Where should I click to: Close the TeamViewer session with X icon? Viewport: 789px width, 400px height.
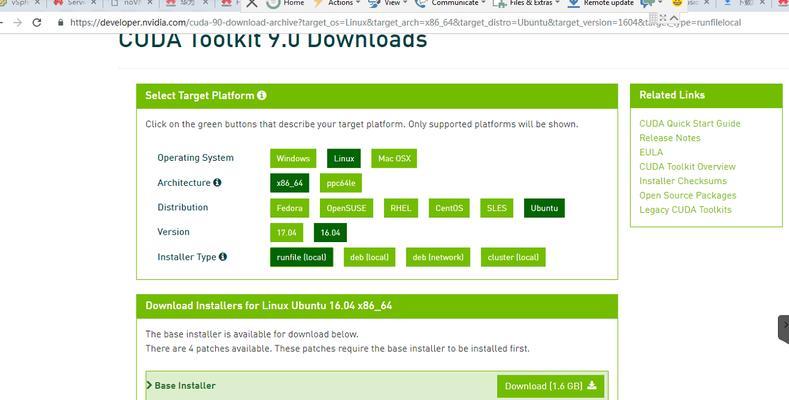pyautogui.click(x=252, y=3)
